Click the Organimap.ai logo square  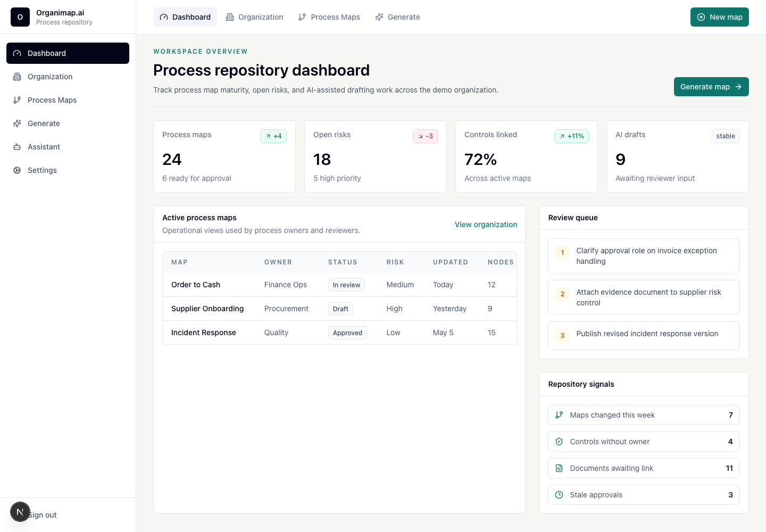[20, 17]
